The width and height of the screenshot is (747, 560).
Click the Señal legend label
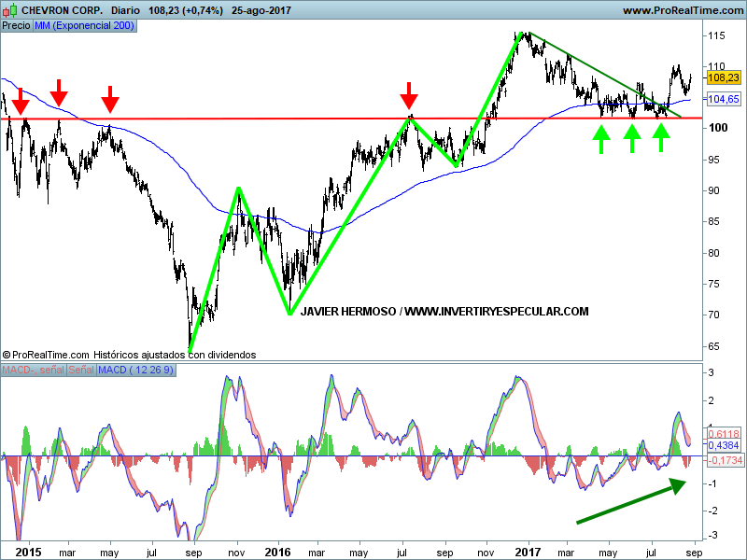click(82, 371)
